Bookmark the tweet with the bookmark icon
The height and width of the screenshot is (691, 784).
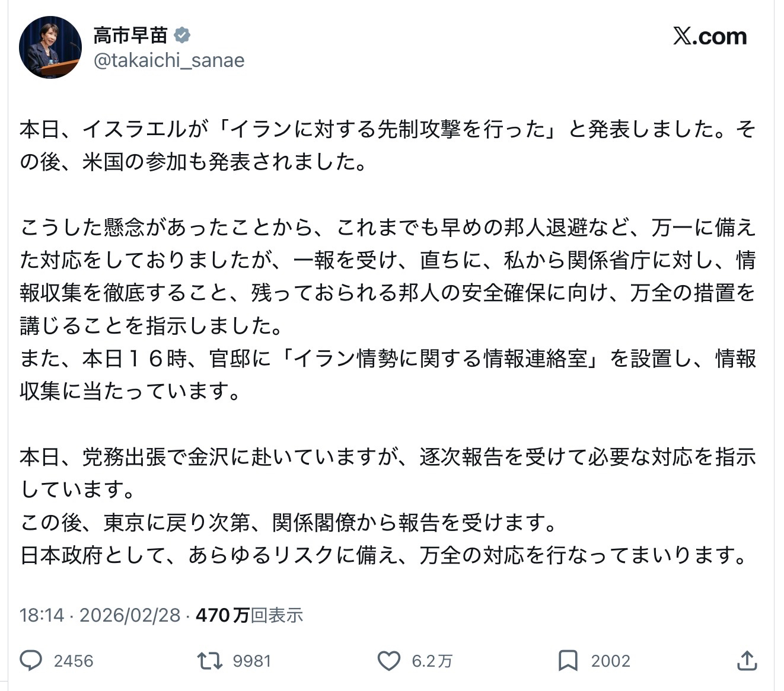[x=568, y=660]
